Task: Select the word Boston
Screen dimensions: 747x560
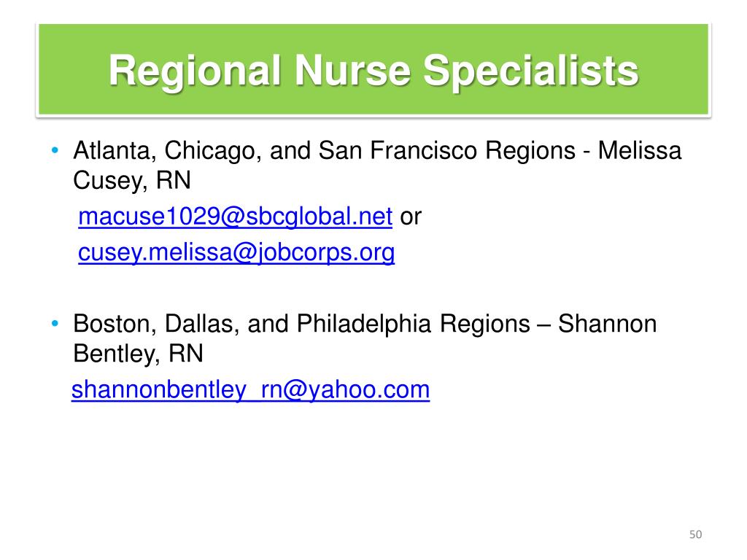Action: [112, 324]
